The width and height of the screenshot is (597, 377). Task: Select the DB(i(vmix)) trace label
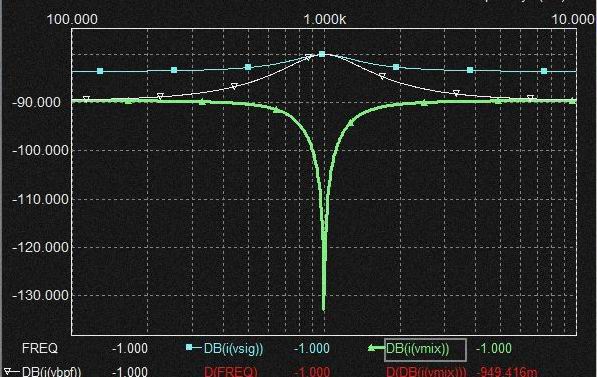point(417,349)
